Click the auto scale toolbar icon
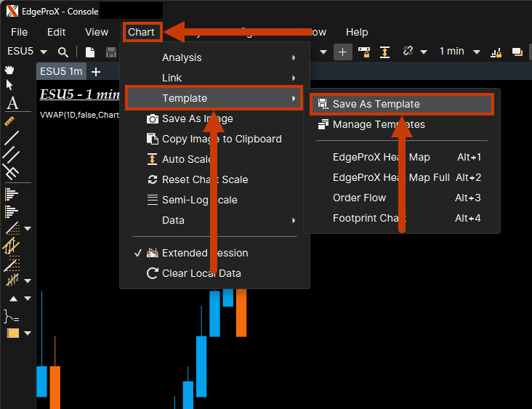Image resolution: width=532 pixels, height=409 pixels. click(384, 52)
